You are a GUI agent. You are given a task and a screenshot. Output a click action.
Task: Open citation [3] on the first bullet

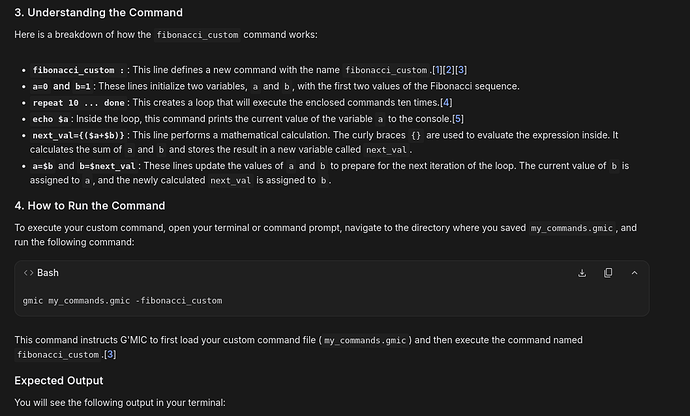pyautogui.click(x=461, y=71)
